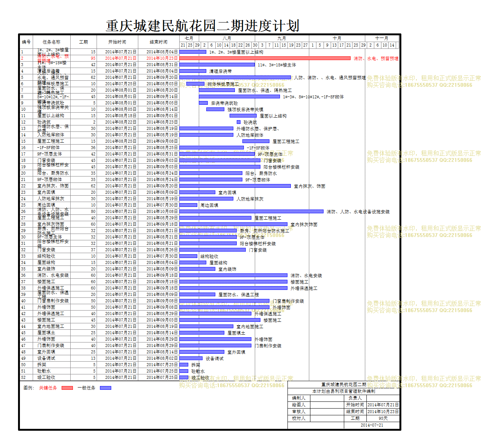Click the footer date 2014-07-21
481x448 pixels.
[372, 425]
